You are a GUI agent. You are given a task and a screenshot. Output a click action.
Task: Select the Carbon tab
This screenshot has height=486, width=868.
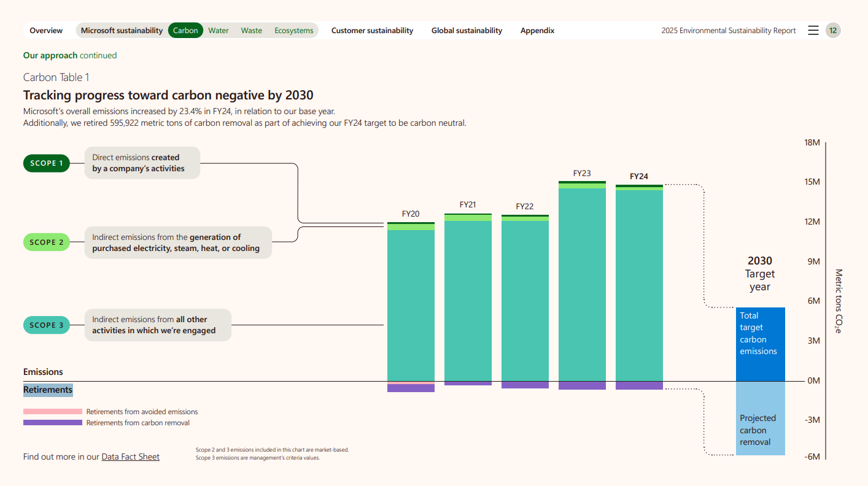click(x=185, y=31)
